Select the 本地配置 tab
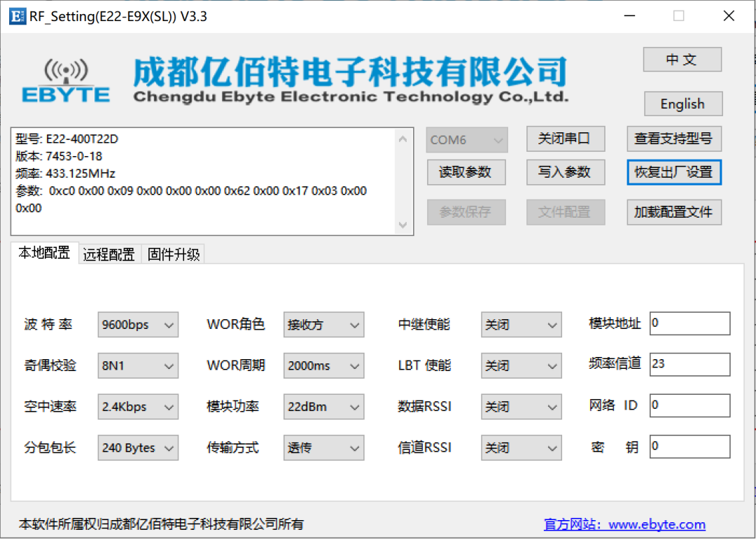The height and width of the screenshot is (539, 756). (44, 253)
